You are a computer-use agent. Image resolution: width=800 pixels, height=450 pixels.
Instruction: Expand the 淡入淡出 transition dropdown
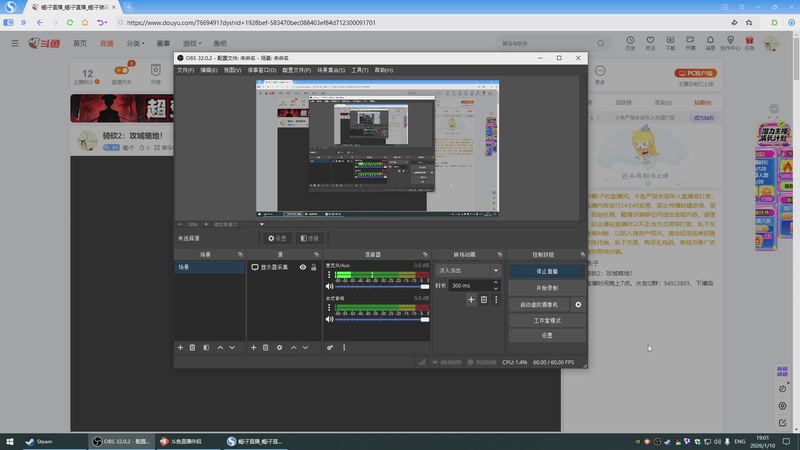tap(495, 270)
